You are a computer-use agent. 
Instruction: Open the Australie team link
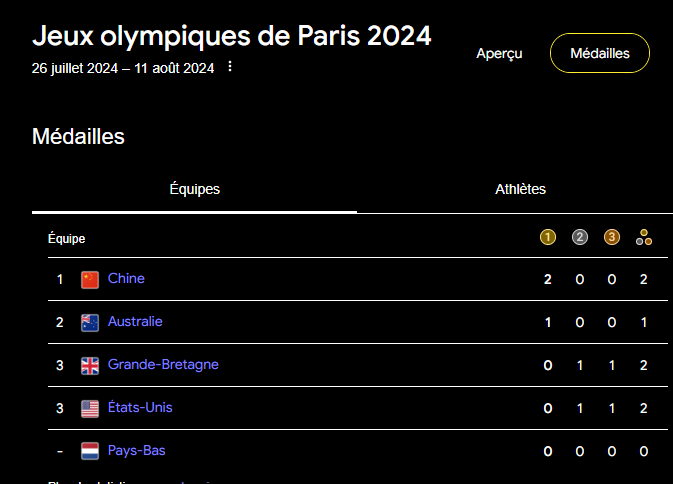pyautogui.click(x=135, y=321)
